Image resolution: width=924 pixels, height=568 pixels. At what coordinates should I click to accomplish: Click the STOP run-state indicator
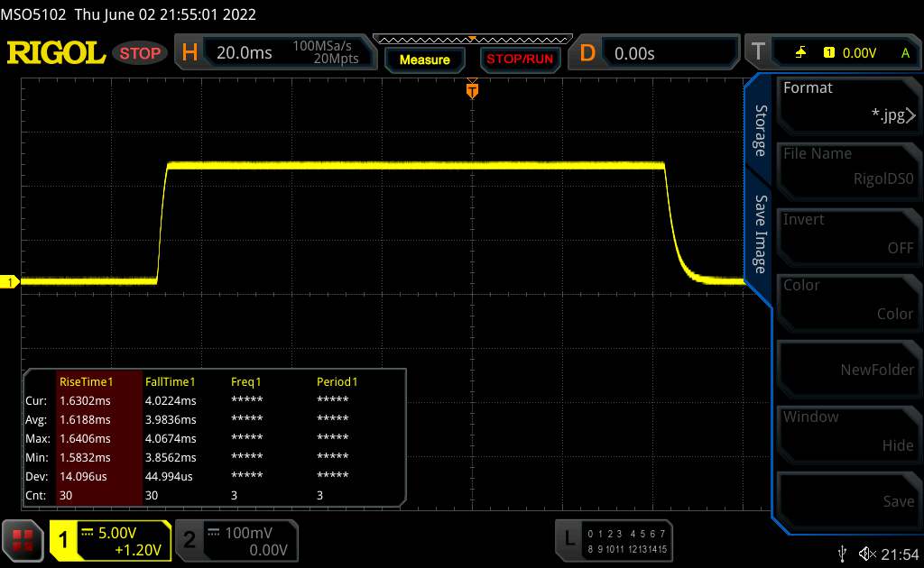[x=140, y=53]
